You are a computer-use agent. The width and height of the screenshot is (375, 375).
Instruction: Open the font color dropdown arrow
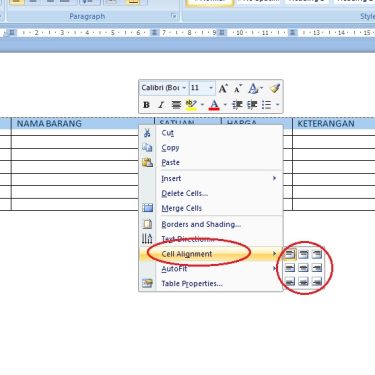coord(225,105)
